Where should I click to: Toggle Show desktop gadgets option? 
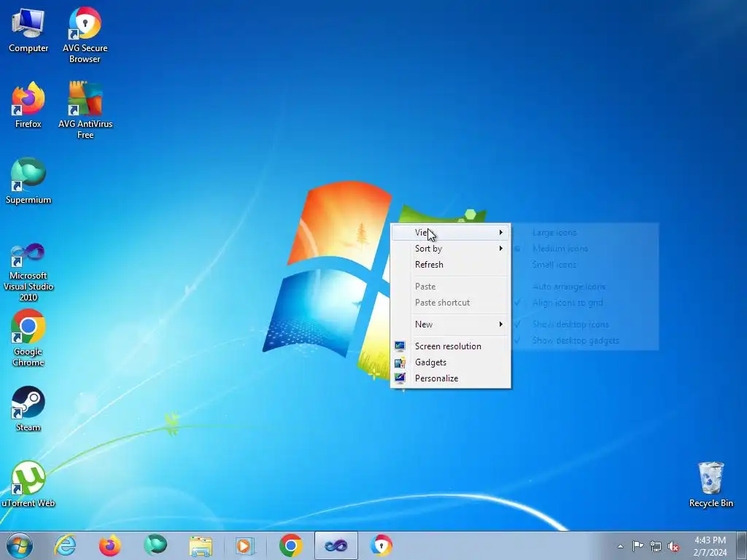(x=586, y=341)
